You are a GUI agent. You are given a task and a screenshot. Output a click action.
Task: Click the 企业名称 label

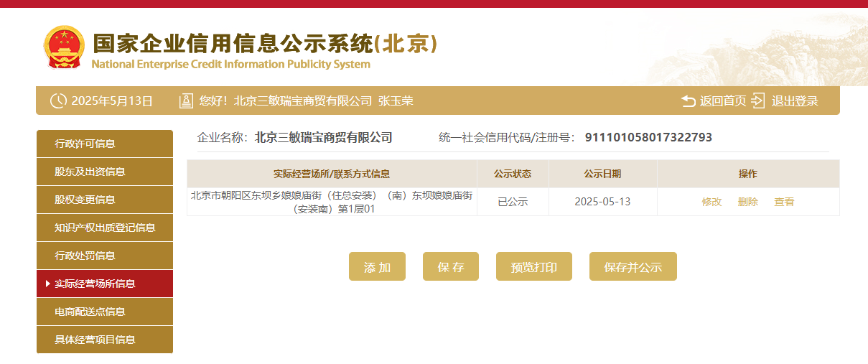coord(223,138)
